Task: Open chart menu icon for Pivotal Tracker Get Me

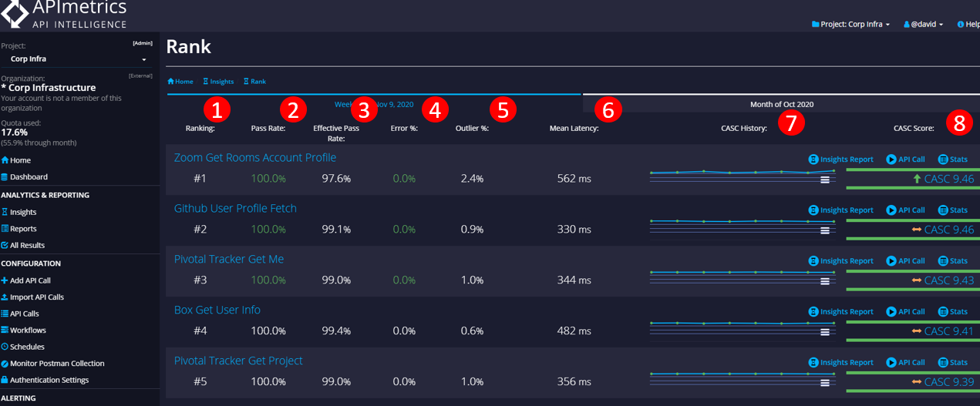Action: [x=825, y=281]
